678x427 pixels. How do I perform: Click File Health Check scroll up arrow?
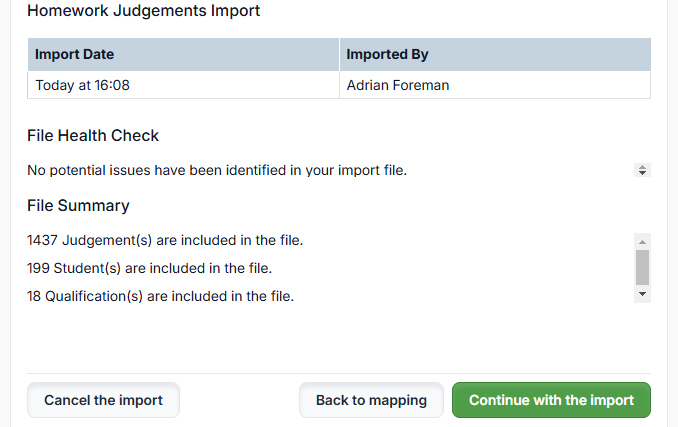643,167
